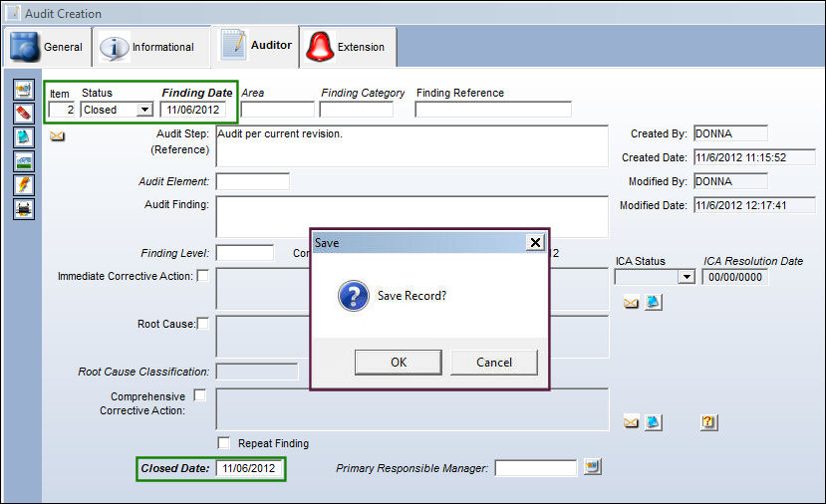Click the blue question mark icon in Save dialog
This screenshot has width=826, height=504.
(x=353, y=296)
